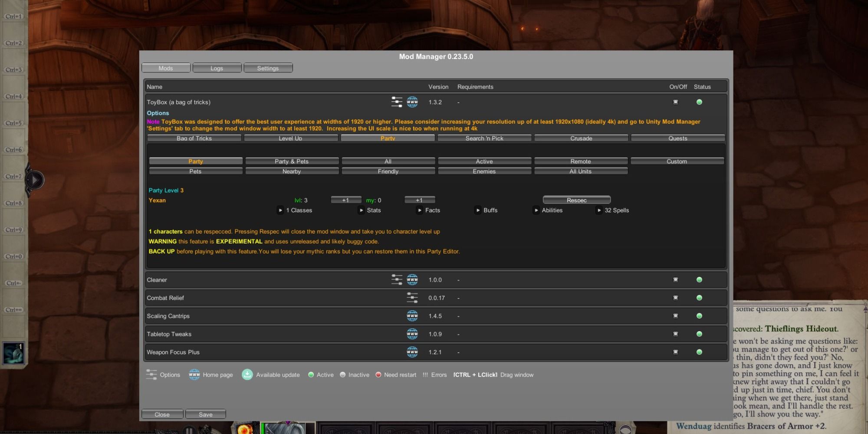Viewport: 868px width, 434px height.
Task: Disable the Combat Relief mod checkbox
Action: [675, 298]
